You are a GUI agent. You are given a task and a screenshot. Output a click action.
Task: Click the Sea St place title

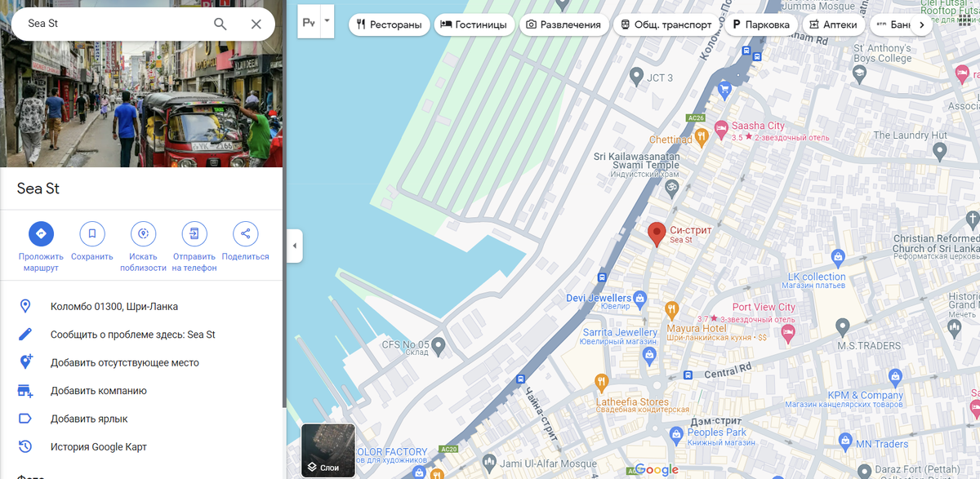[38, 188]
